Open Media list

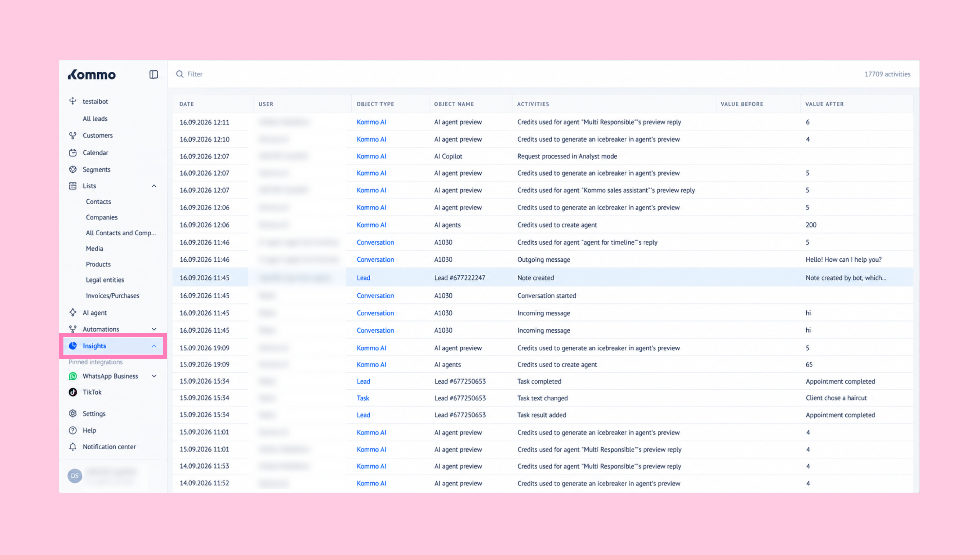tap(94, 249)
